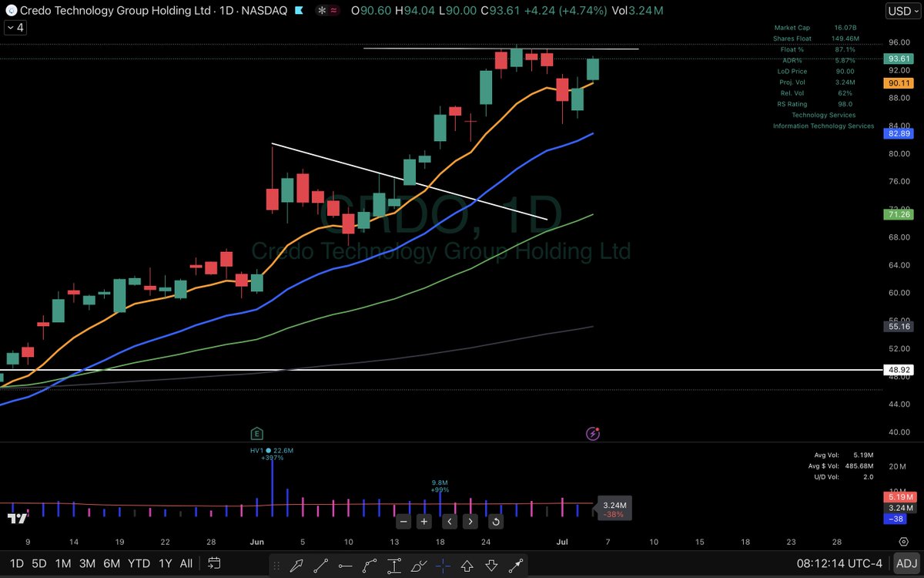Click the Jun label on time axis
Screen dimensions: 924x578
[256, 543]
